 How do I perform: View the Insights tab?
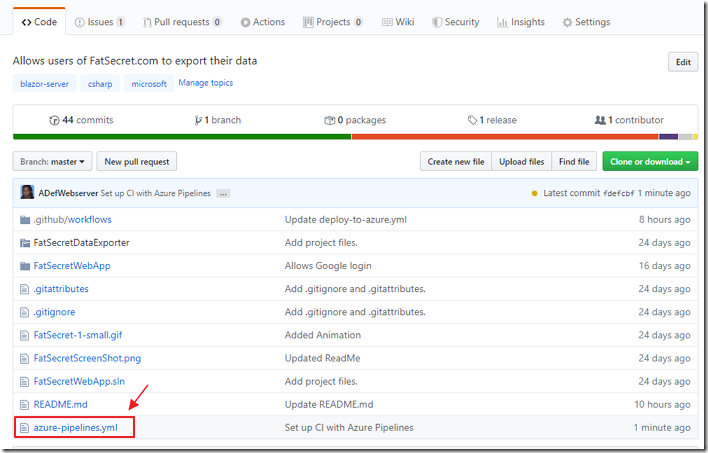[521, 22]
